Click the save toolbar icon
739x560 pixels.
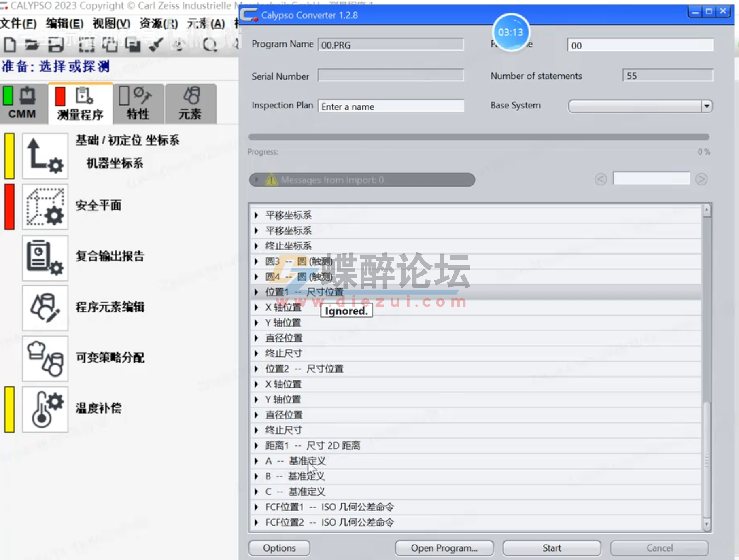[56, 45]
